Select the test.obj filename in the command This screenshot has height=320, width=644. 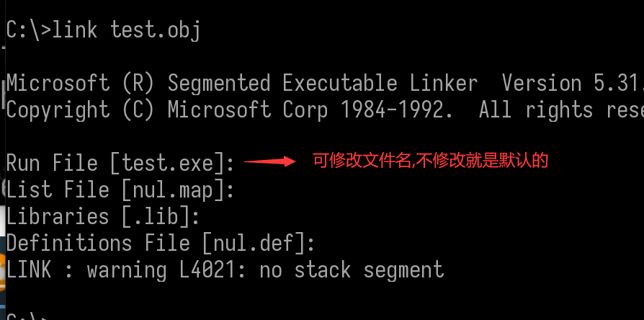pyautogui.click(x=155, y=30)
